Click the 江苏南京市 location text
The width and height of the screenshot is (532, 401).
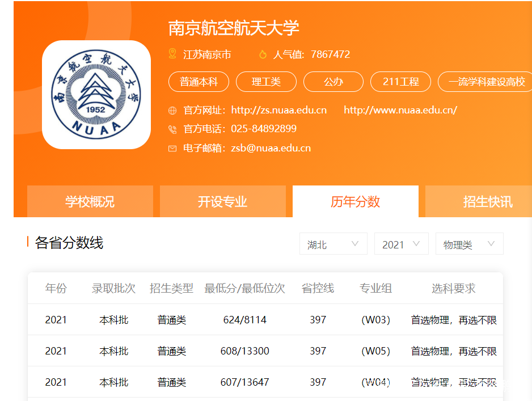[207, 54]
